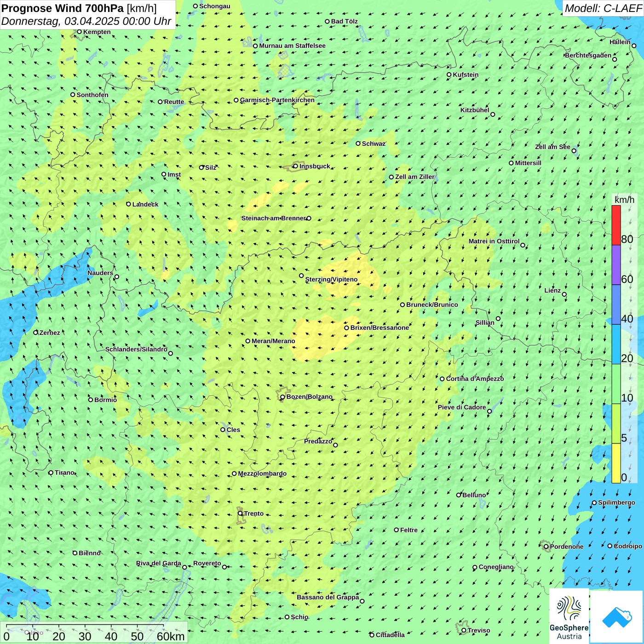644x644 pixels.
Task: Select the Riva del Garda label
Action: tap(158, 563)
